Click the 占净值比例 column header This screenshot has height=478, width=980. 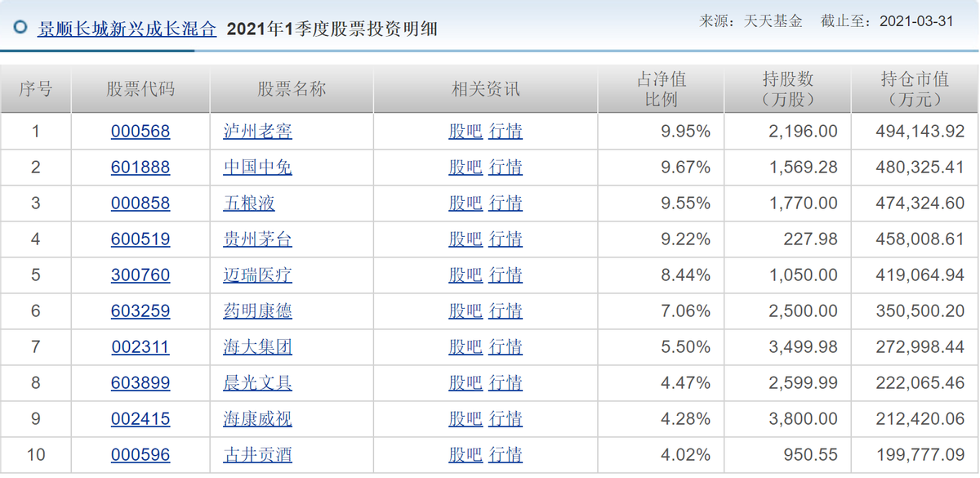(x=661, y=89)
